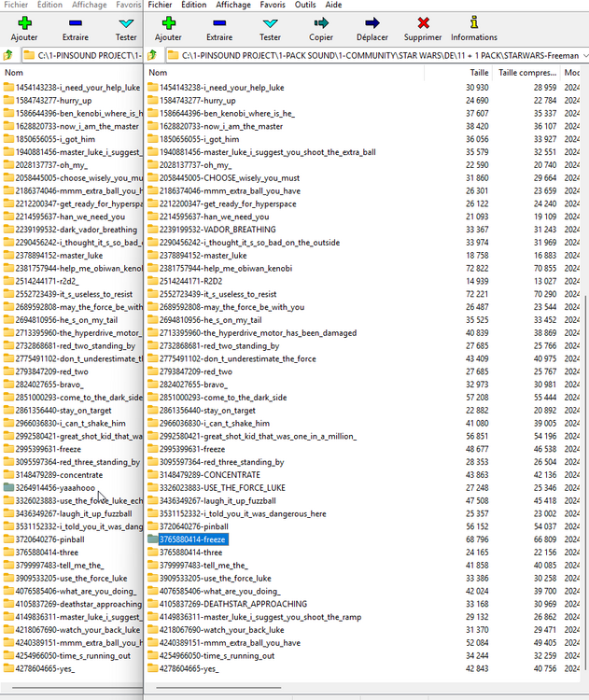Select 4254966050-time_s_running_out in right window
Image resolution: width=589 pixels, height=700 pixels.
click(217, 656)
